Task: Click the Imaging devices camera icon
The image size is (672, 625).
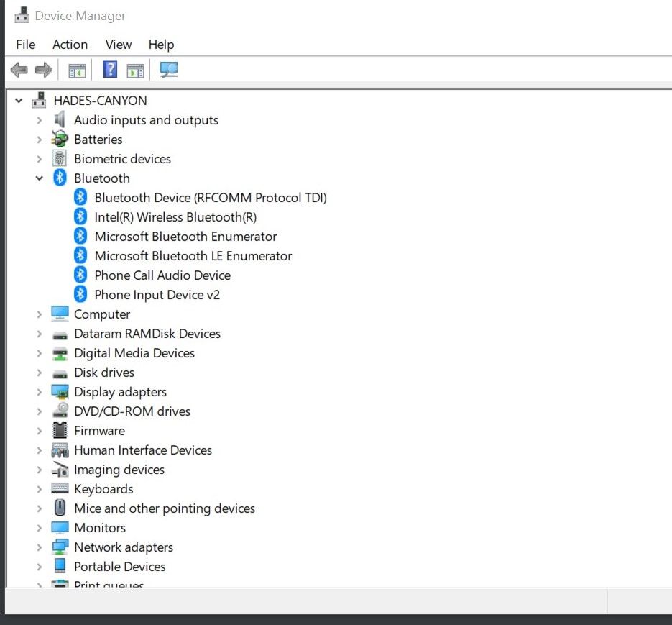Action: 60,470
